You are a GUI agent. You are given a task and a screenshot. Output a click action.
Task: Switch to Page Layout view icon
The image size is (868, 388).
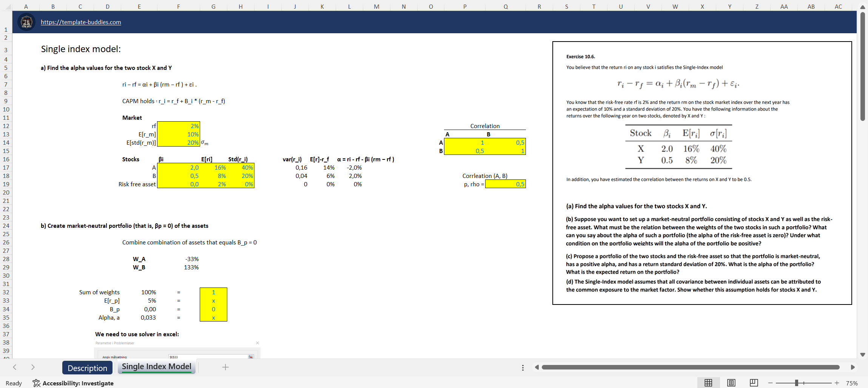click(731, 383)
